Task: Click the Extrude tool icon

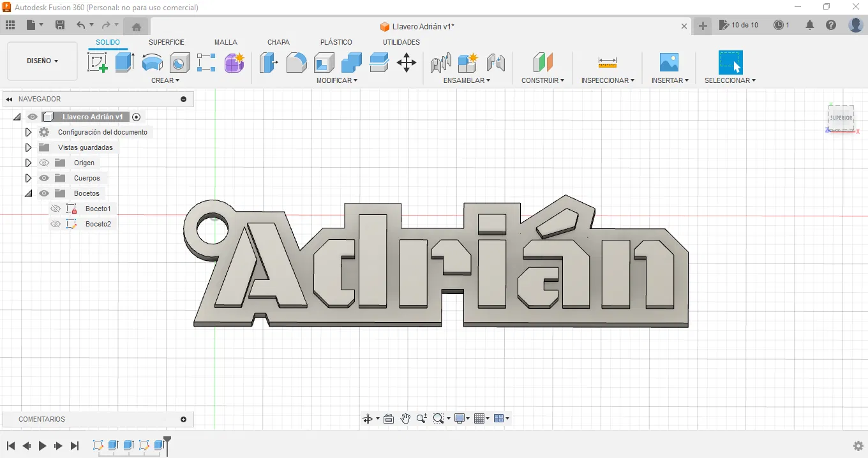Action: point(124,63)
